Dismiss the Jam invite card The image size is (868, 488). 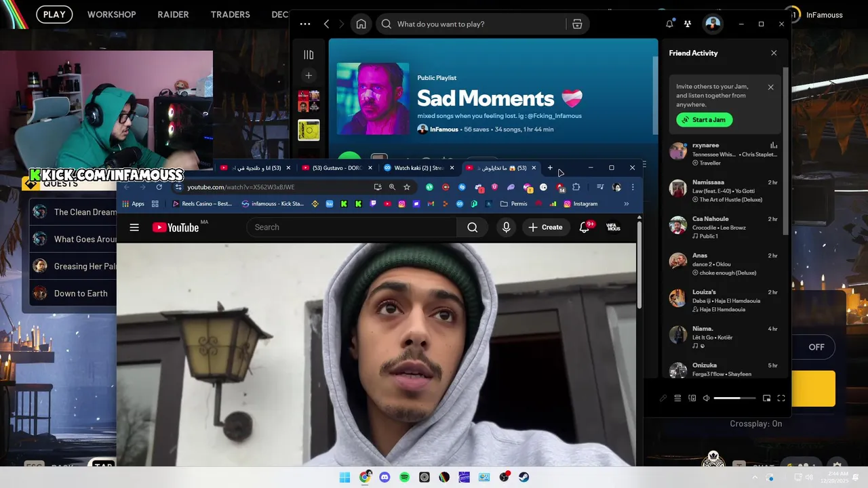pos(770,87)
